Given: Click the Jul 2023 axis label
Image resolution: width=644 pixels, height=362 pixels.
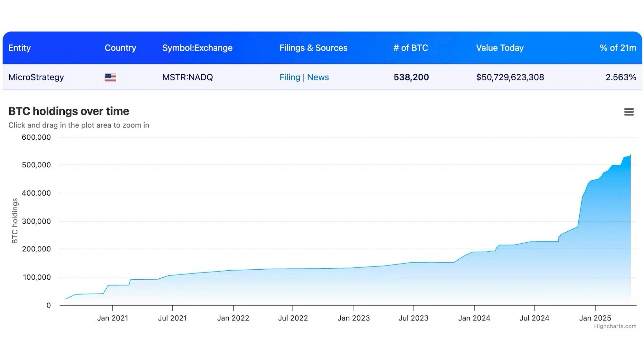Looking at the screenshot, I should coord(414,318).
